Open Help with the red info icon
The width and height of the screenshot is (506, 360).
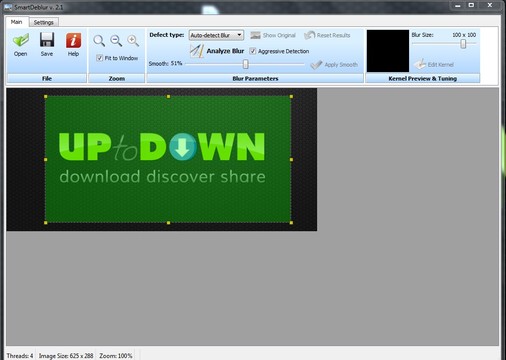(73, 40)
